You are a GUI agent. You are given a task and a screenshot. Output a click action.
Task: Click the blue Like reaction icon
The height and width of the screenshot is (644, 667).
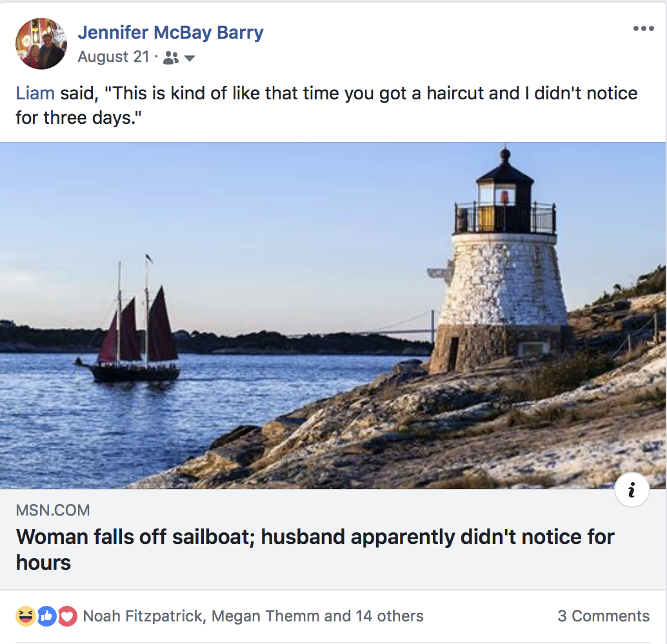[x=46, y=616]
